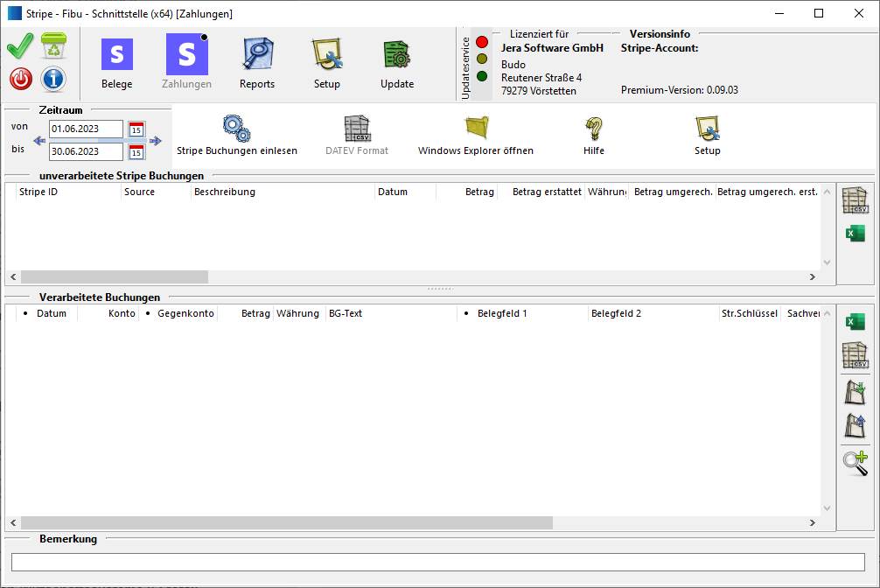Click the Verarbeitete Buchungen horizontal scrollbar

(x=289, y=522)
